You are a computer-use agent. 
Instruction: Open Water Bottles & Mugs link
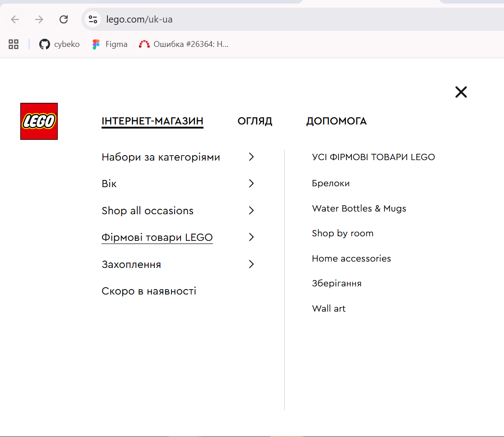[x=359, y=208]
